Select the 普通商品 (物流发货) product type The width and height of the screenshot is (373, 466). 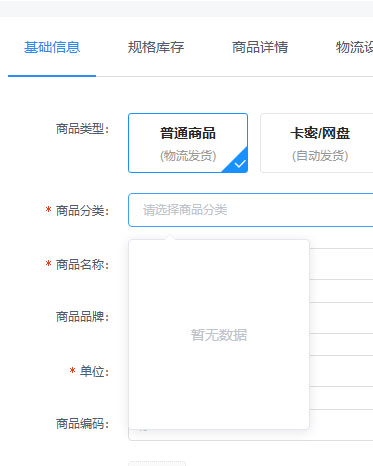(x=188, y=143)
